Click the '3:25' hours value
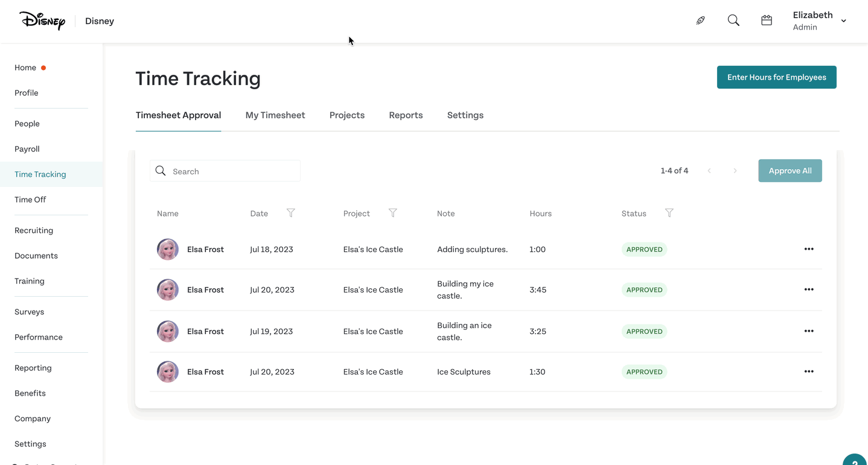Image resolution: width=868 pixels, height=465 pixels. point(538,331)
